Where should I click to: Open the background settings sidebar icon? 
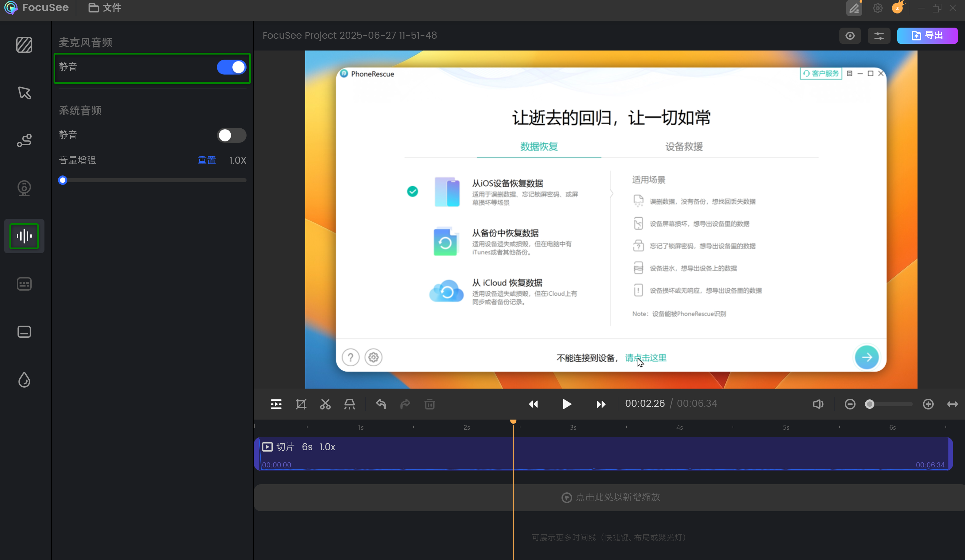(x=24, y=45)
